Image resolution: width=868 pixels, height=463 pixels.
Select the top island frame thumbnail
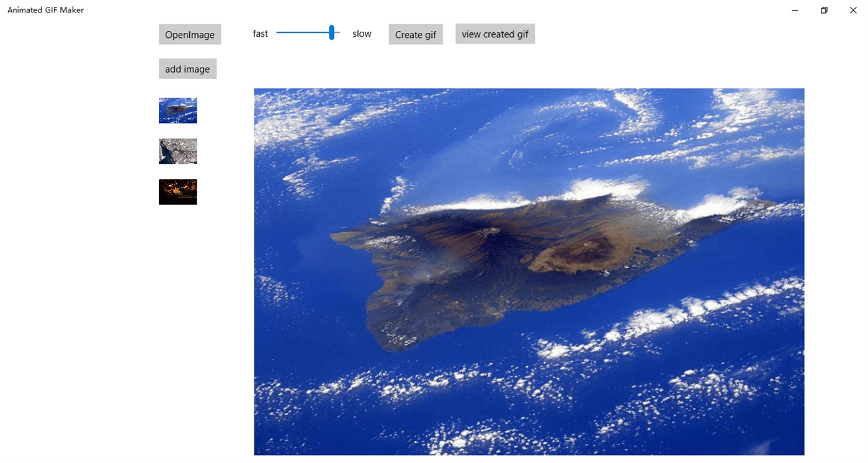point(177,110)
